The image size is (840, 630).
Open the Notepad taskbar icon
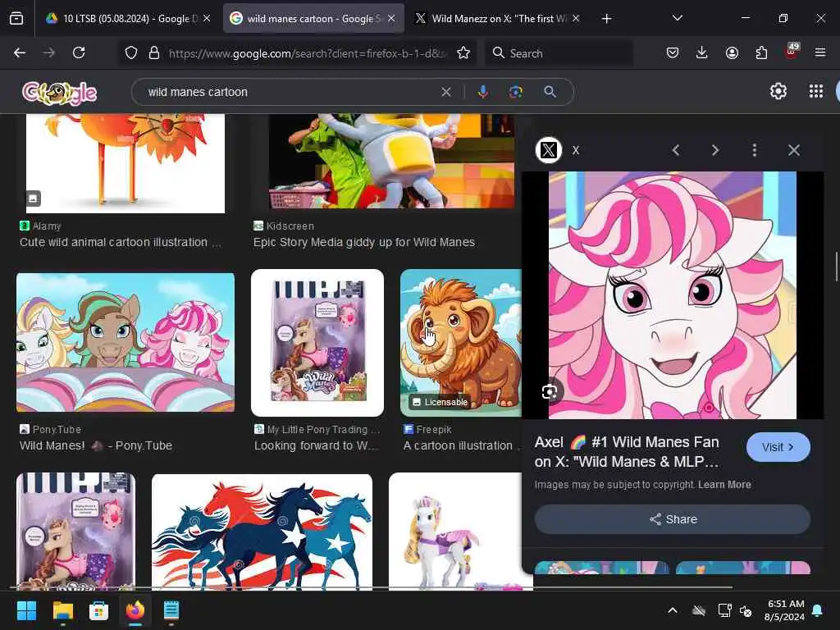pyautogui.click(x=171, y=610)
